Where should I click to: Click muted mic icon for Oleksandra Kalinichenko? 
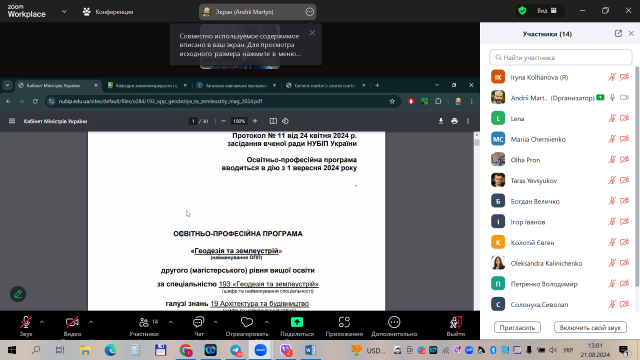pos(612,263)
